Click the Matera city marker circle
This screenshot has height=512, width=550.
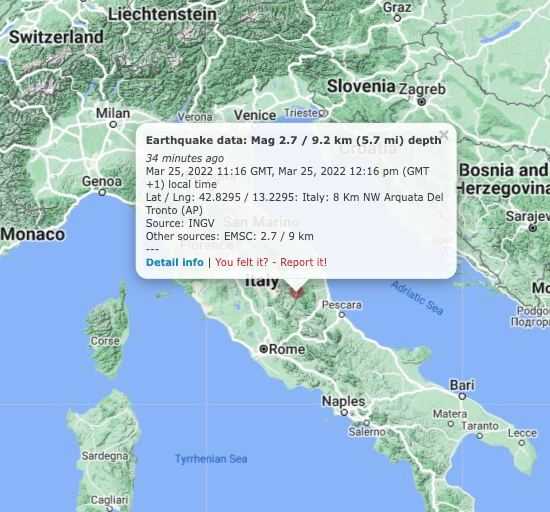[x=451, y=424]
